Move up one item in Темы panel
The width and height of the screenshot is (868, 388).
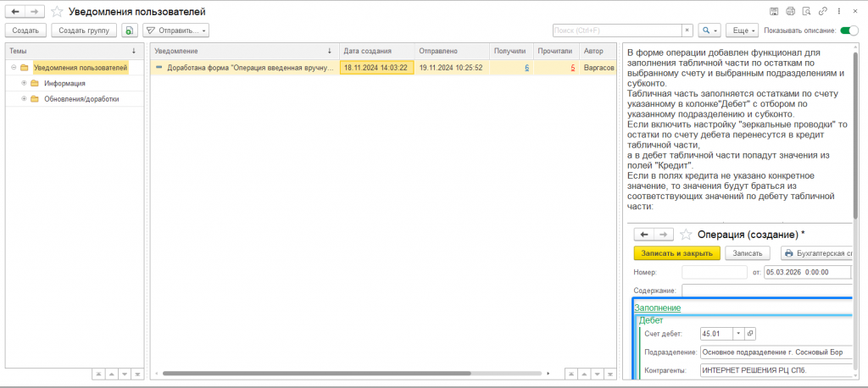[111, 374]
